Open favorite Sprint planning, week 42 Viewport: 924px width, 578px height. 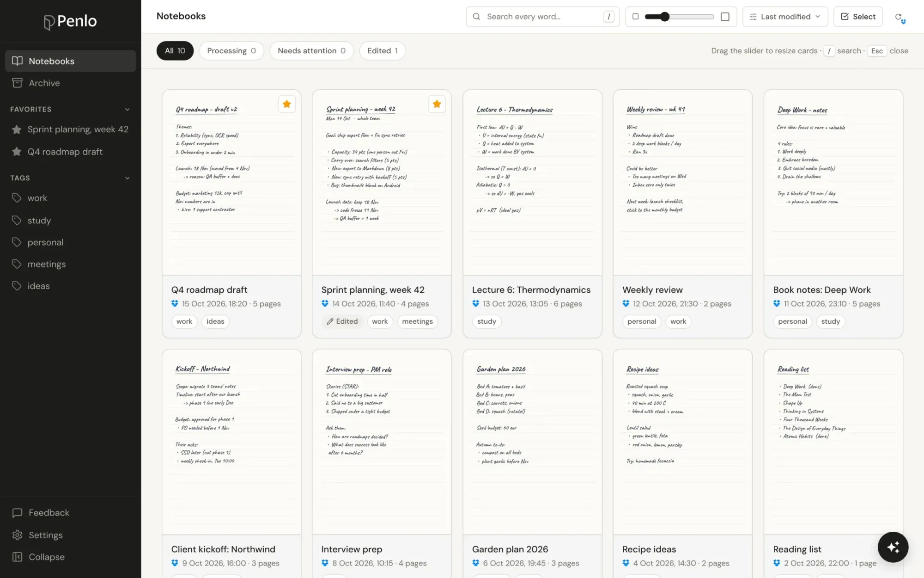click(x=70, y=129)
